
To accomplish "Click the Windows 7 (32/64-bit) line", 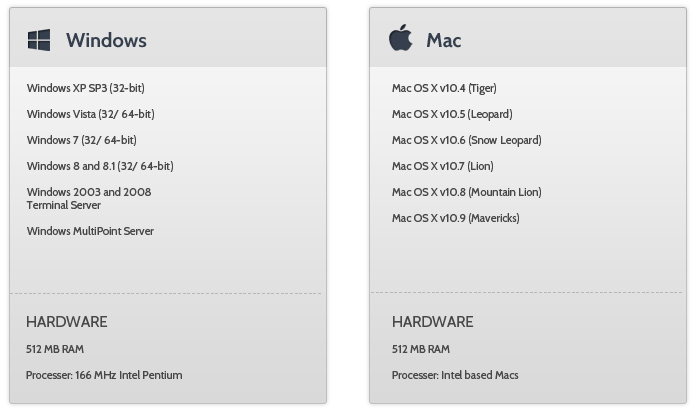I will pyautogui.click(x=81, y=141).
